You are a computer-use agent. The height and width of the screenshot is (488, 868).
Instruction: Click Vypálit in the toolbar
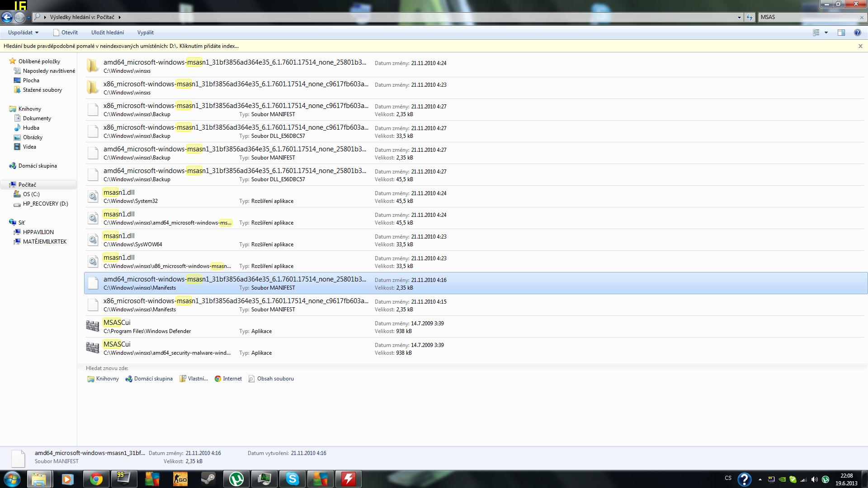point(145,33)
